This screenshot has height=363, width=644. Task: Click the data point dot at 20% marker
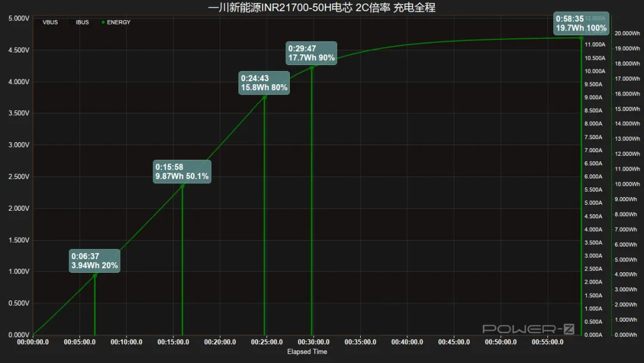click(95, 275)
